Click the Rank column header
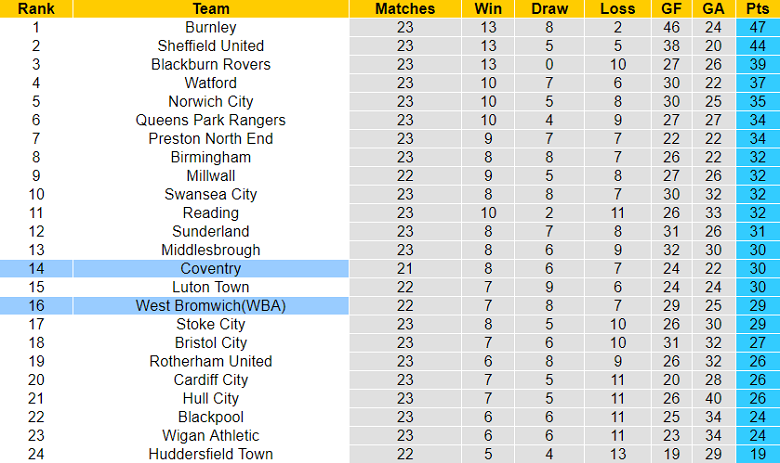 36,8
